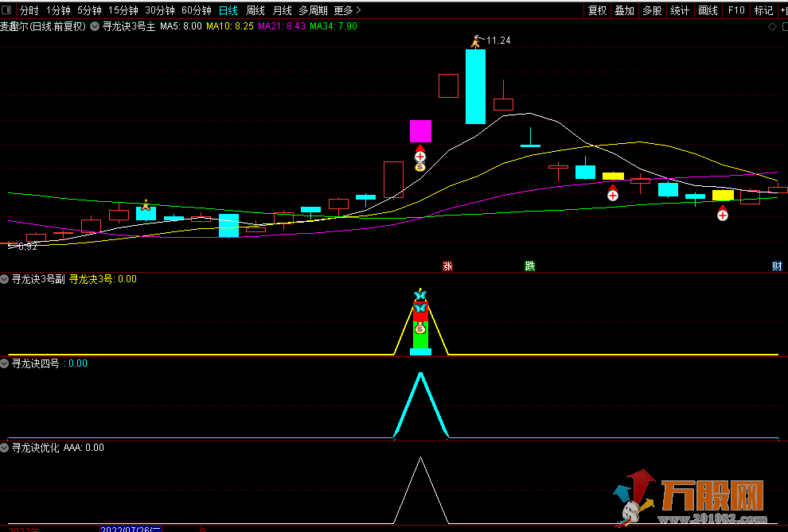The width and height of the screenshot is (788, 532).
Task: Click the MA21: 8.43 value
Action: [282, 26]
